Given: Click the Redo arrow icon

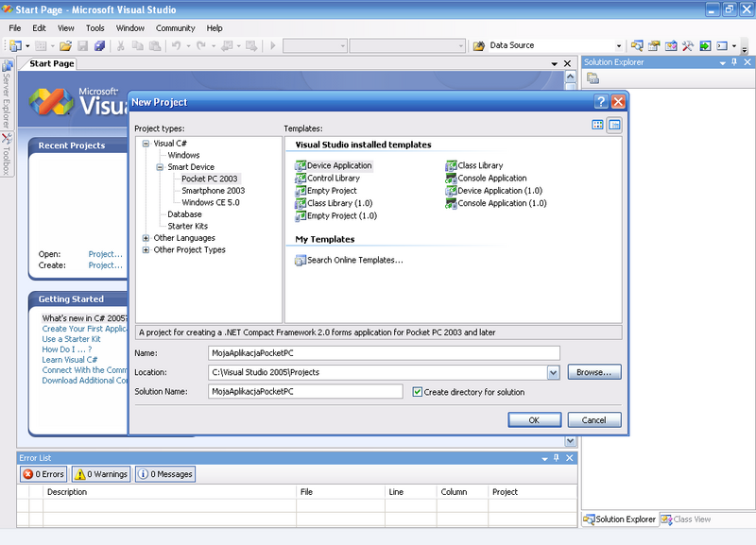Looking at the screenshot, I should [x=201, y=45].
